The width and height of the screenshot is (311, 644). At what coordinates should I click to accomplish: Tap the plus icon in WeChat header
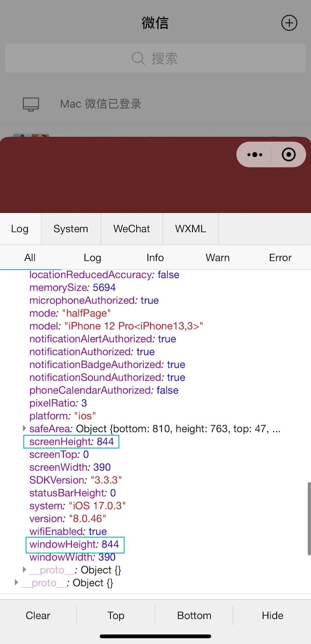[289, 23]
